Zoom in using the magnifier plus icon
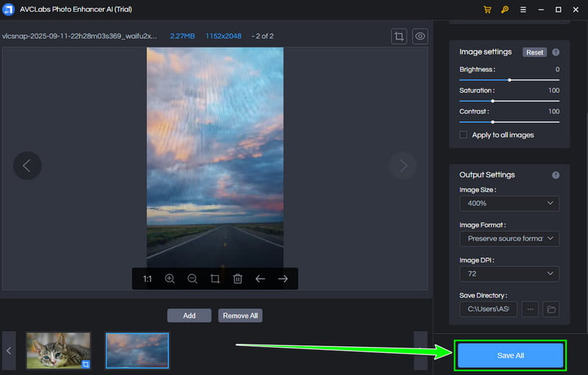Image resolution: width=588 pixels, height=375 pixels. tap(170, 279)
